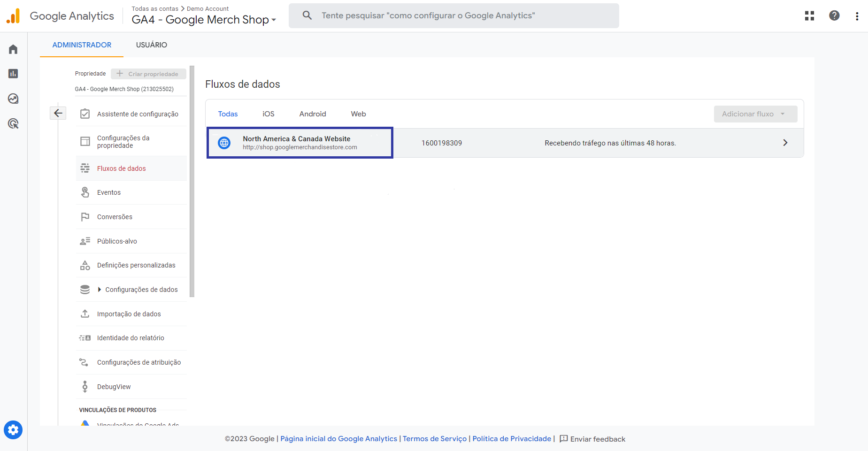The height and width of the screenshot is (451, 868).
Task: Open the Adicionar fluxo dropdown
Action: 755,114
